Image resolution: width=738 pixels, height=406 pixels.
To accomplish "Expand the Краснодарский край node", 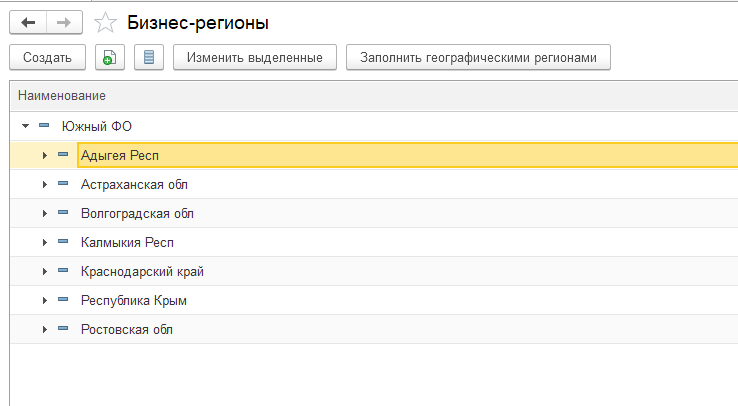I will 45,271.
